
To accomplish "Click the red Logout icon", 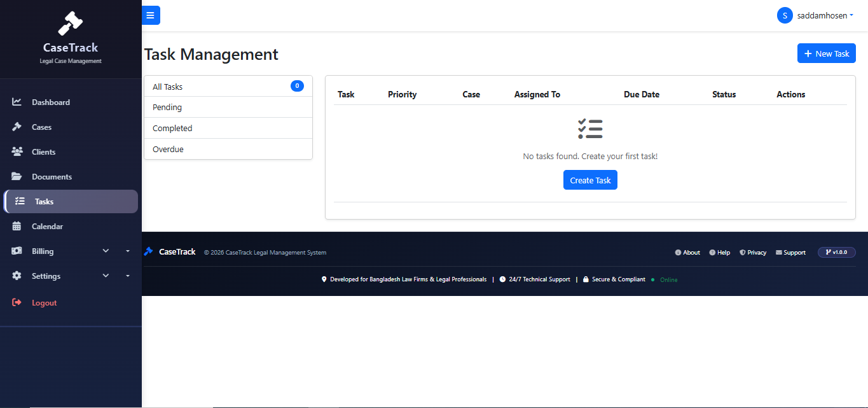I will click(17, 302).
